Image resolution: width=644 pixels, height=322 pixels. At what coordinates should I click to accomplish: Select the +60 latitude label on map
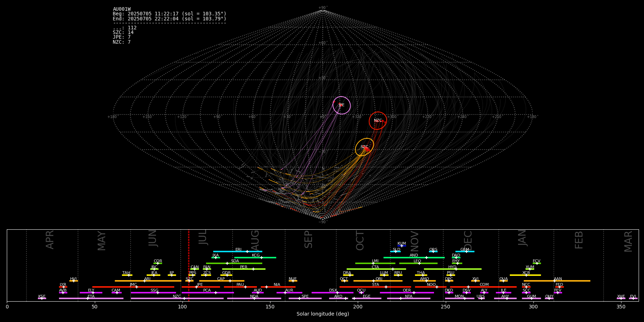[323, 43]
